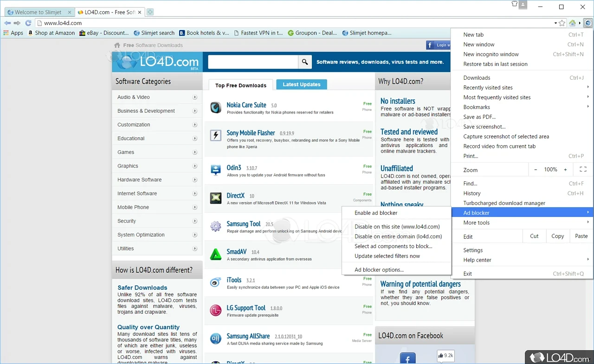This screenshot has width=594, height=364.
Task: Click the Samsung AllShare icon
Action: (x=216, y=338)
